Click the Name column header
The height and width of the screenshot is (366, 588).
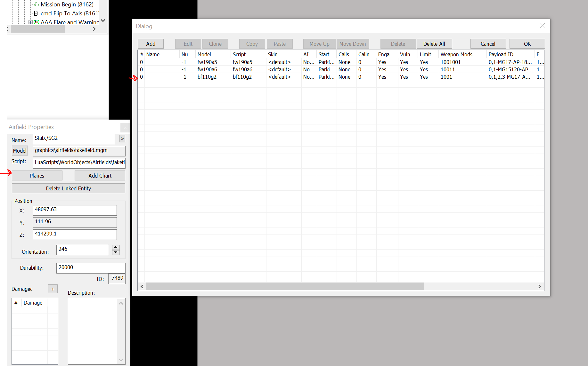162,54
